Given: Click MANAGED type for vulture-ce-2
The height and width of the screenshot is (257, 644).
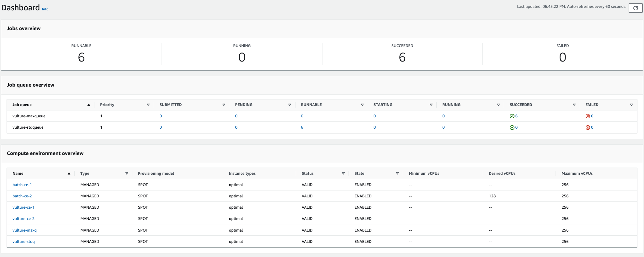Looking at the screenshot, I should pyautogui.click(x=90, y=219).
